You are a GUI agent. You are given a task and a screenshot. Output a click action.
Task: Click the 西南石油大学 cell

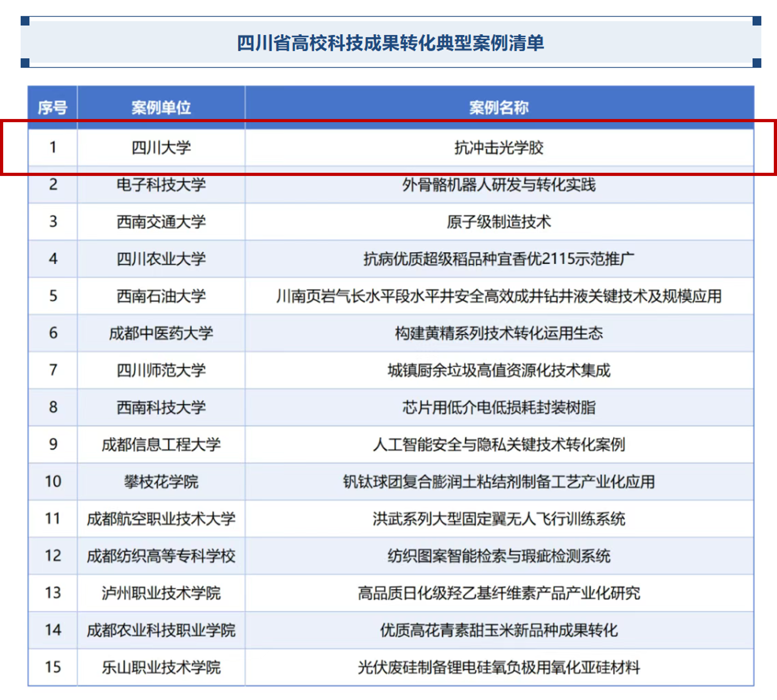point(161,296)
